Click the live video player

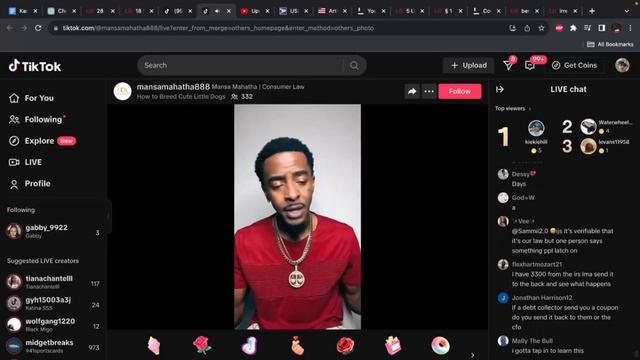[298, 217]
